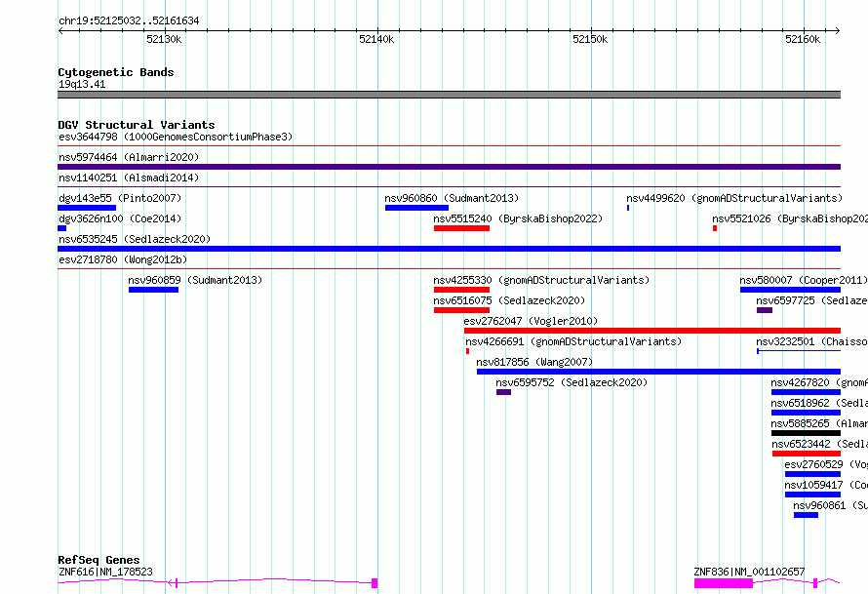This screenshot has height=594, width=868.
Task: Click the nsv817856 (Wang2007) blue bar
Action: pyautogui.click(x=658, y=372)
